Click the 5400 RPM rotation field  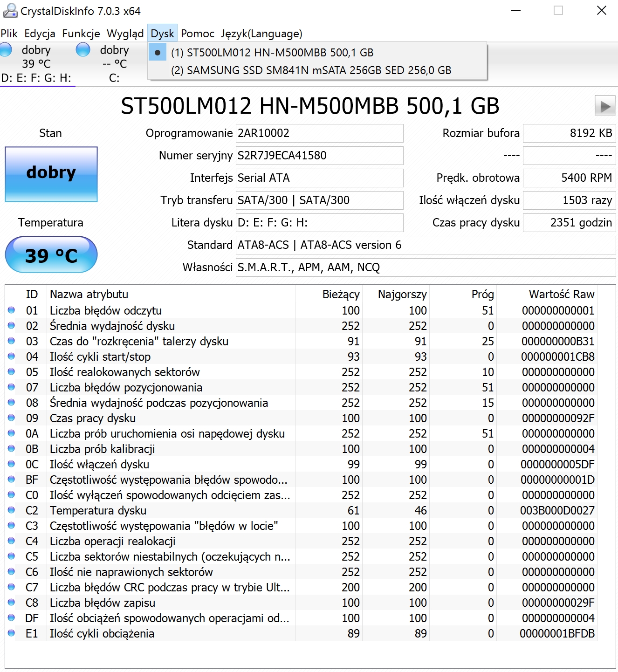(x=569, y=178)
